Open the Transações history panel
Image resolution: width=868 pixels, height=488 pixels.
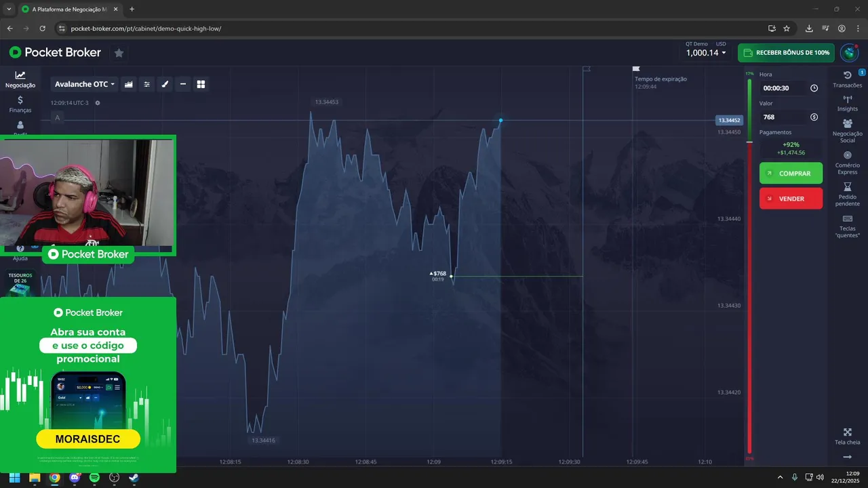(x=847, y=79)
